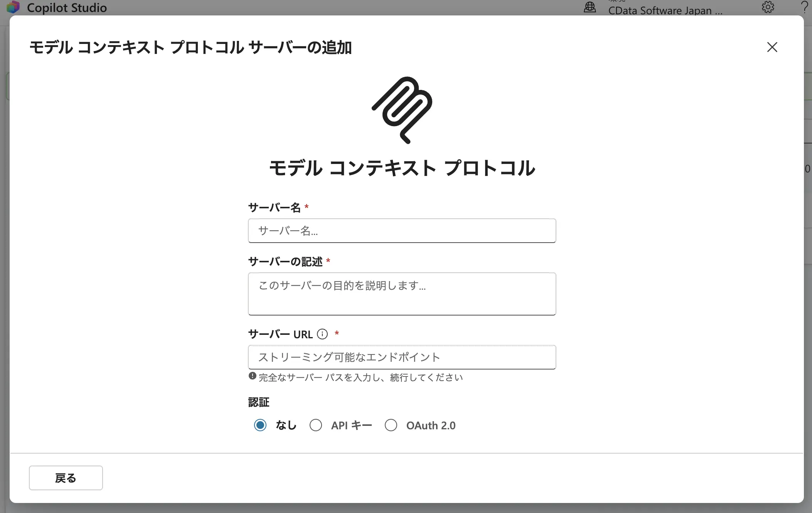
Task: Click the dialog title モデル コンテキスト プロトコル サーバーの追加
Action: (x=191, y=47)
